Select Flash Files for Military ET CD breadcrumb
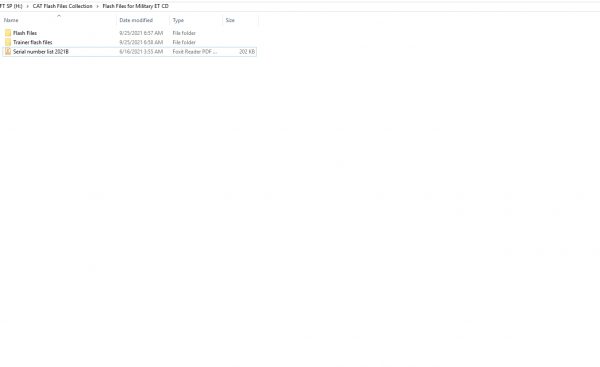The image size is (600, 367). click(135, 6)
